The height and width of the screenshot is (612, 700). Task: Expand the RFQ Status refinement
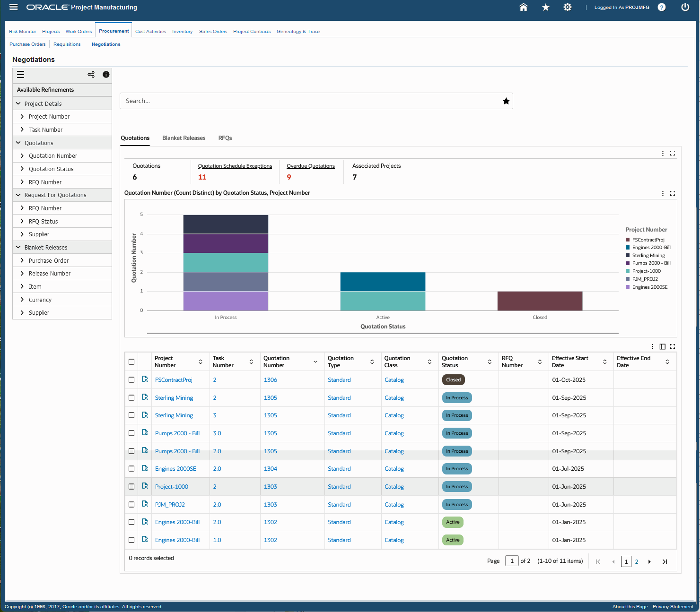[22, 221]
